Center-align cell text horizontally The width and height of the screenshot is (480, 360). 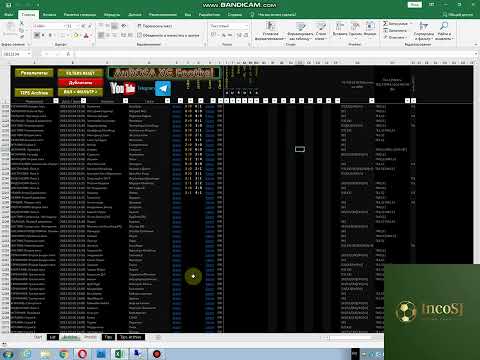(108, 35)
